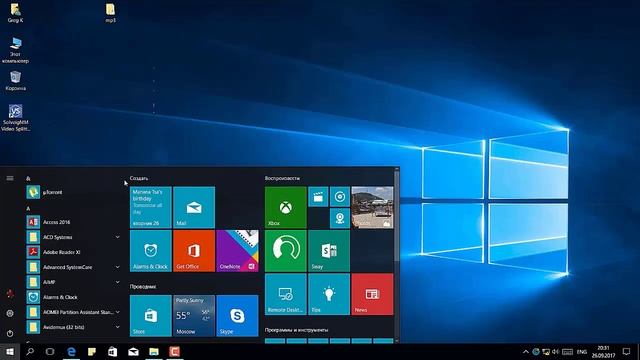Open the Movies & TV small tile

(318, 197)
